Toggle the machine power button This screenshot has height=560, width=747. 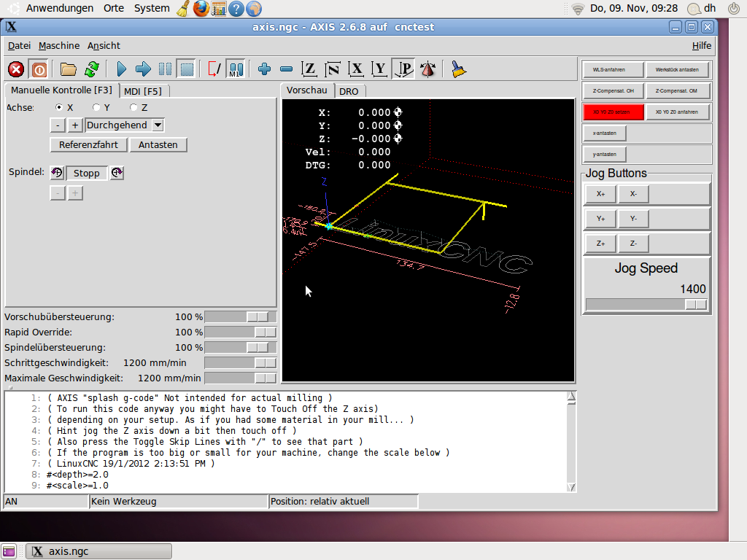point(39,69)
